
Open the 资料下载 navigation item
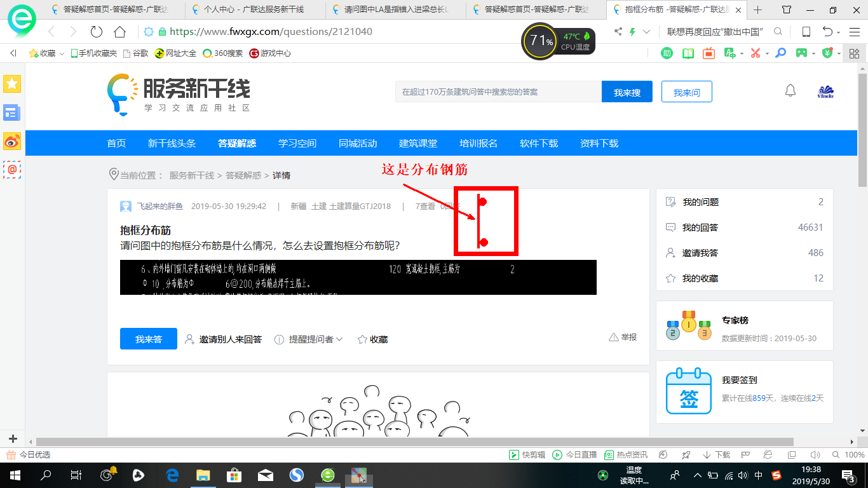tap(599, 144)
